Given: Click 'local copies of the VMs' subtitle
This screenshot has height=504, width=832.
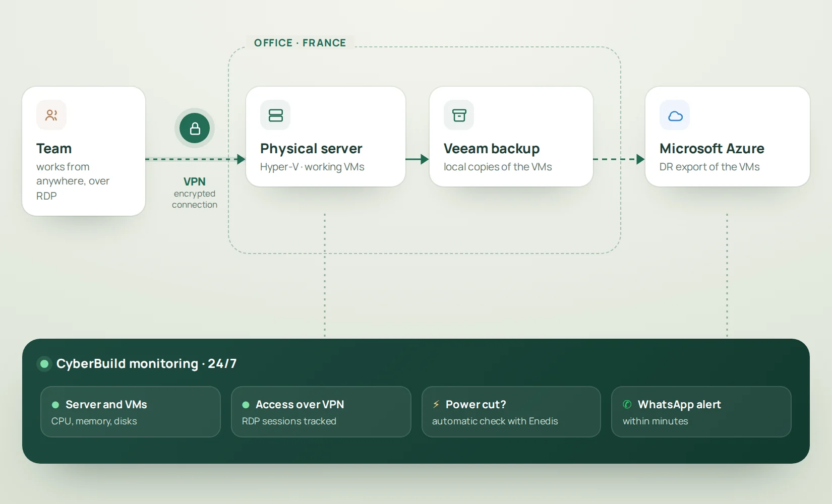Looking at the screenshot, I should pyautogui.click(x=498, y=167).
